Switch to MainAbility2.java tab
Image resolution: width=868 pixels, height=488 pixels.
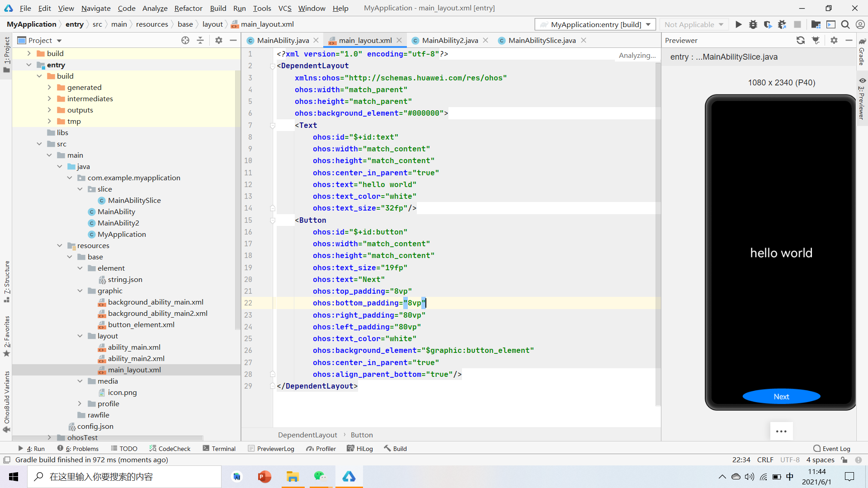[x=449, y=40]
